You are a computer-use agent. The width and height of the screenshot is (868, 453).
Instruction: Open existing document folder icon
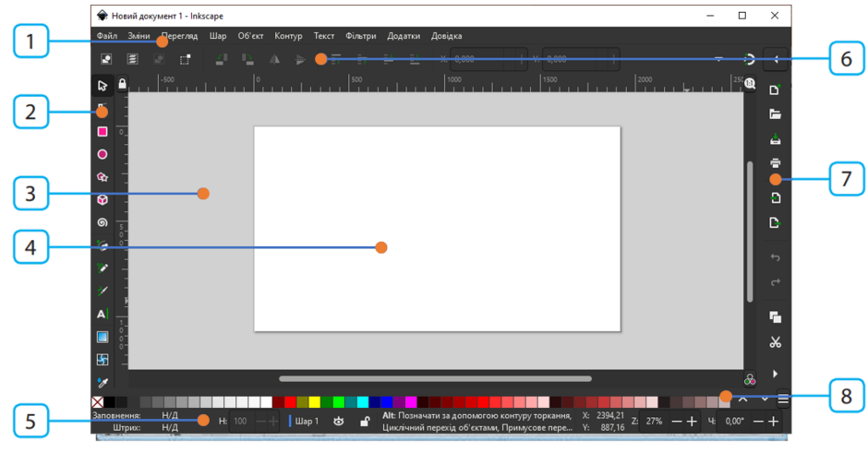(775, 114)
